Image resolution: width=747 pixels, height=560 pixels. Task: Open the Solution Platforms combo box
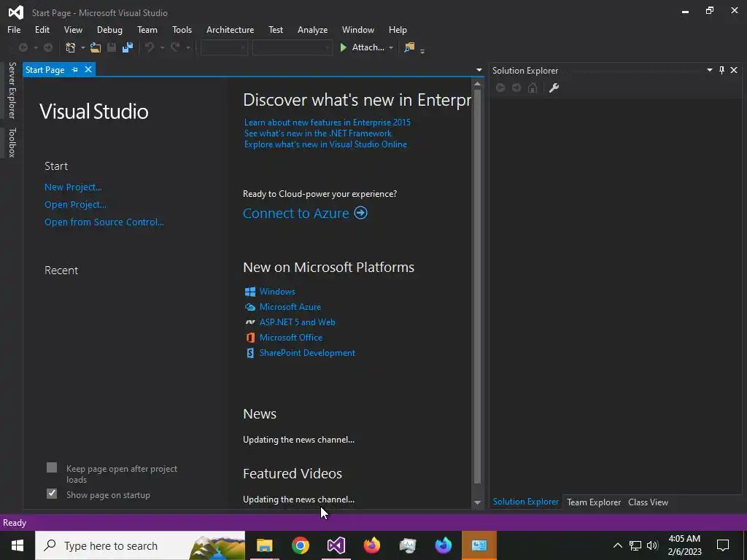pyautogui.click(x=292, y=47)
